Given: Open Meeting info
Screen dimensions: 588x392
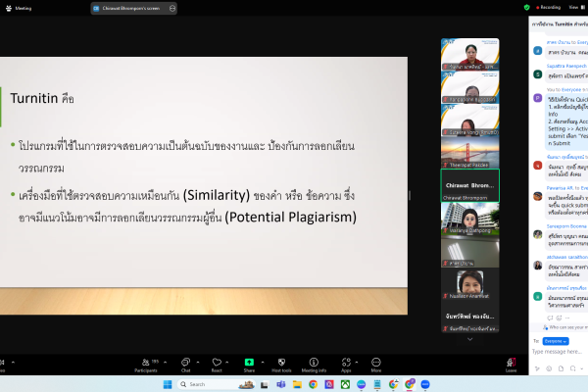Looking at the screenshot, I should pyautogui.click(x=314, y=365).
